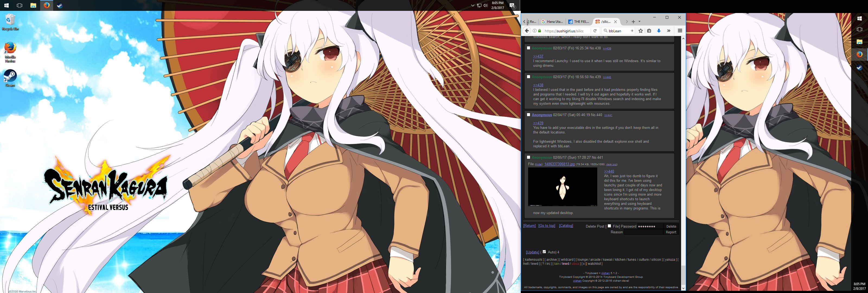Bookmark this page with the star icon
This screenshot has height=293, width=868.
pyautogui.click(x=640, y=31)
